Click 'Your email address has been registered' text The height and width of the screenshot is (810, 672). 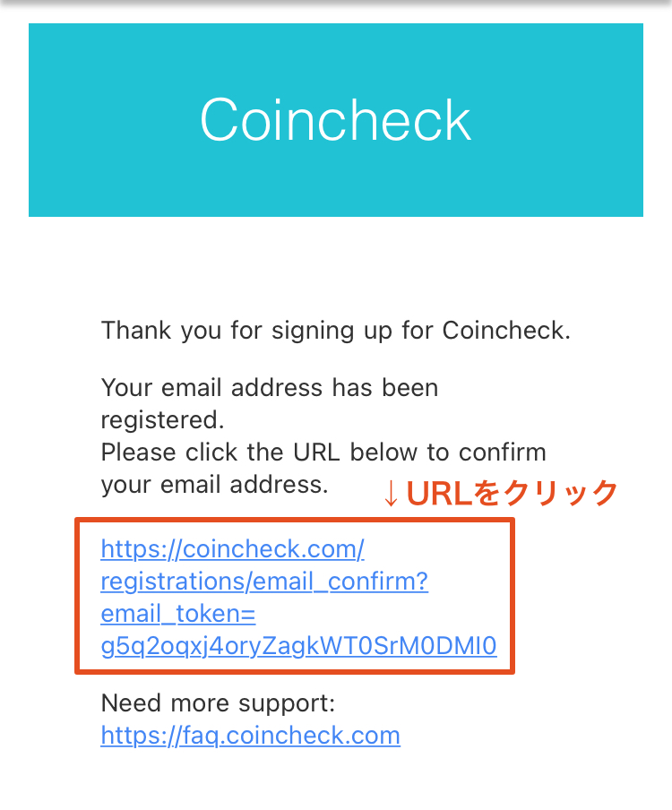coord(270,404)
